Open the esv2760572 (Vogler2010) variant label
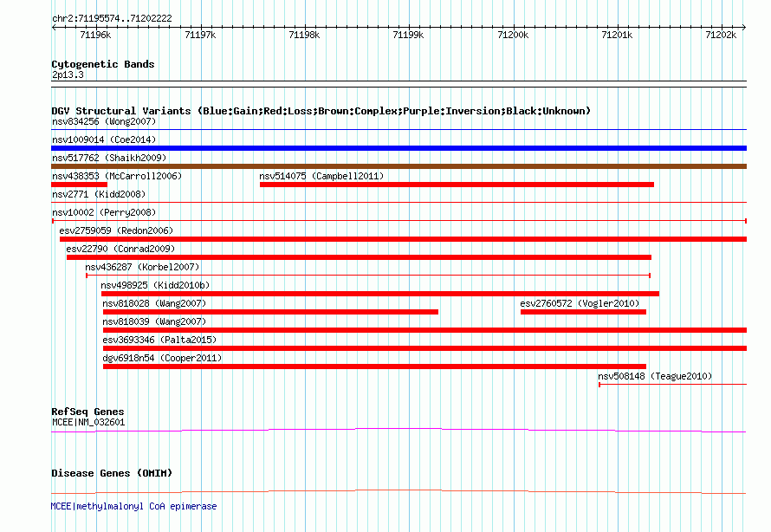 [580, 303]
